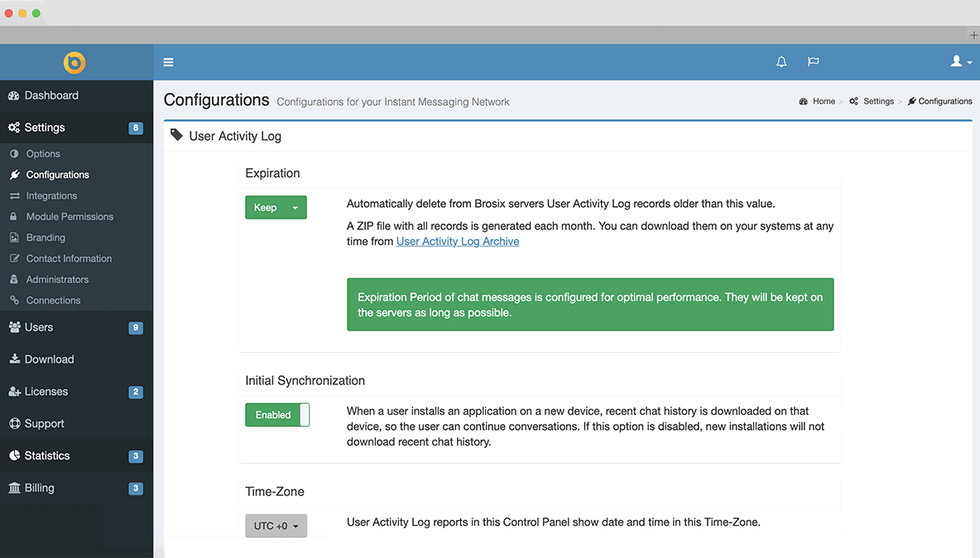Click the Configurations breadcrumb text

(x=945, y=101)
